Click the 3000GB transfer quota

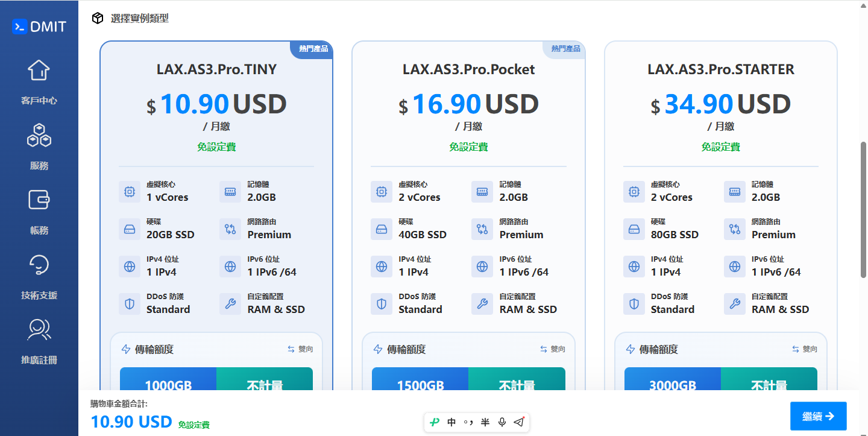click(672, 385)
